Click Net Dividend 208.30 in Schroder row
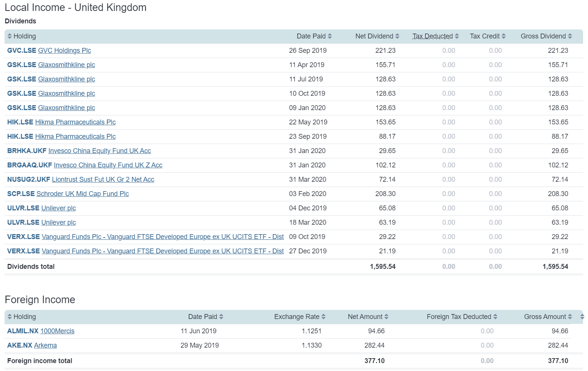Image resolution: width=588 pixels, height=371 pixels. [386, 194]
